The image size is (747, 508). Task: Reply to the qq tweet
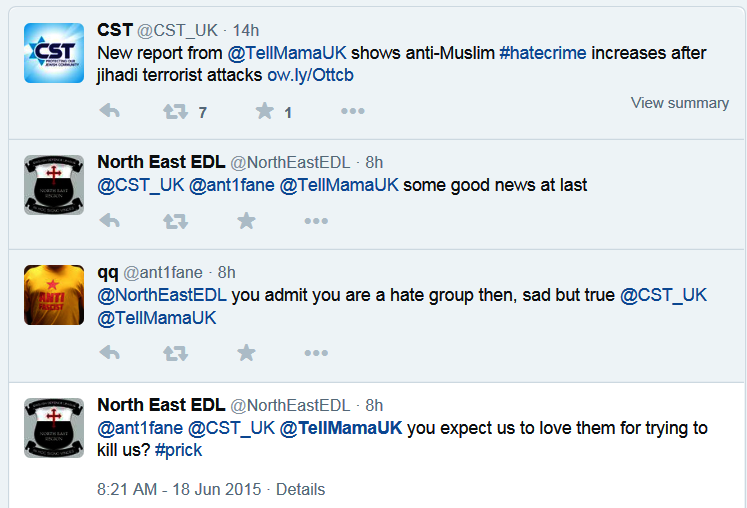(109, 353)
